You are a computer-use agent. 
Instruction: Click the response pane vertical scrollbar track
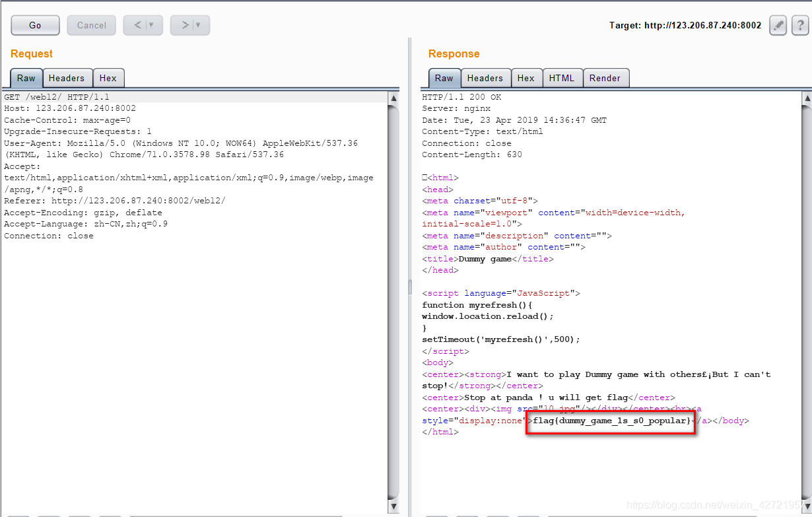point(806,302)
